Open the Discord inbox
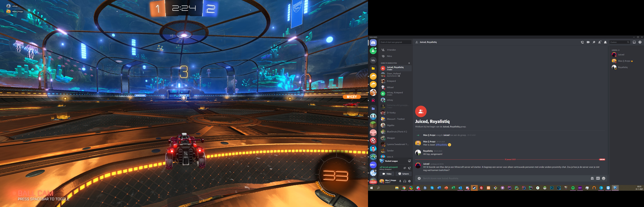The width and height of the screenshot is (644, 207). tap(634, 42)
